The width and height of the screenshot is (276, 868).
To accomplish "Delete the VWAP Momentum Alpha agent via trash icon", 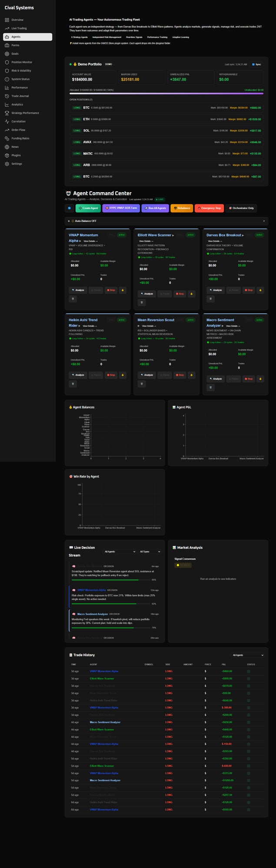I will pyautogui.click(x=73, y=299).
